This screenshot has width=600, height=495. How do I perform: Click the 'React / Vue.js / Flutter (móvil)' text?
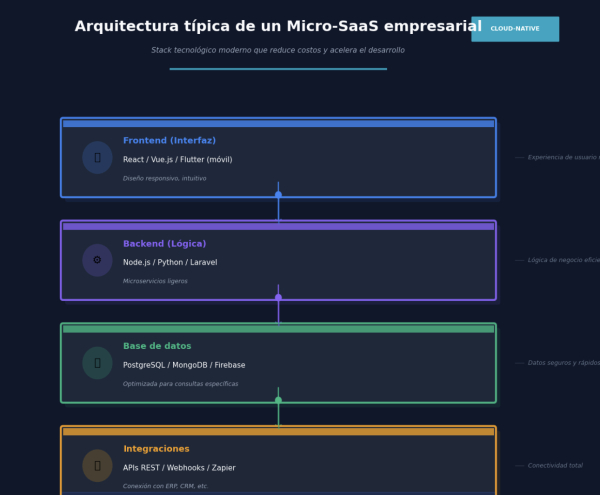(x=177, y=159)
